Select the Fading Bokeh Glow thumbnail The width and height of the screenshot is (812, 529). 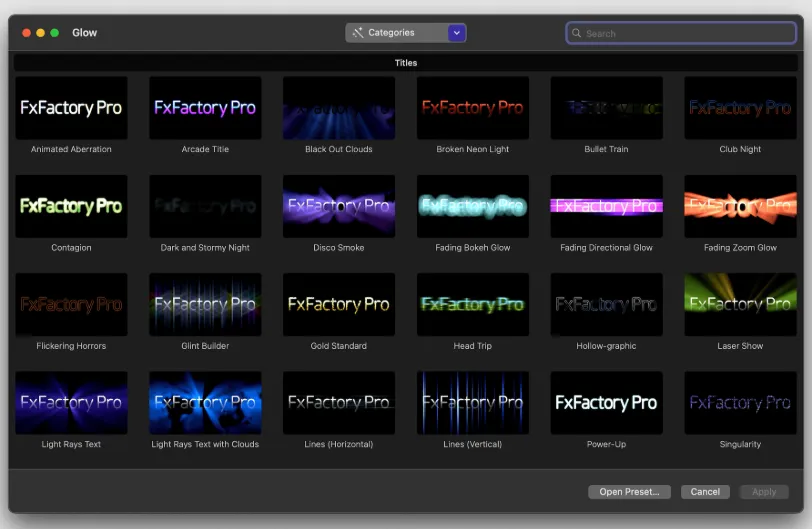point(473,206)
